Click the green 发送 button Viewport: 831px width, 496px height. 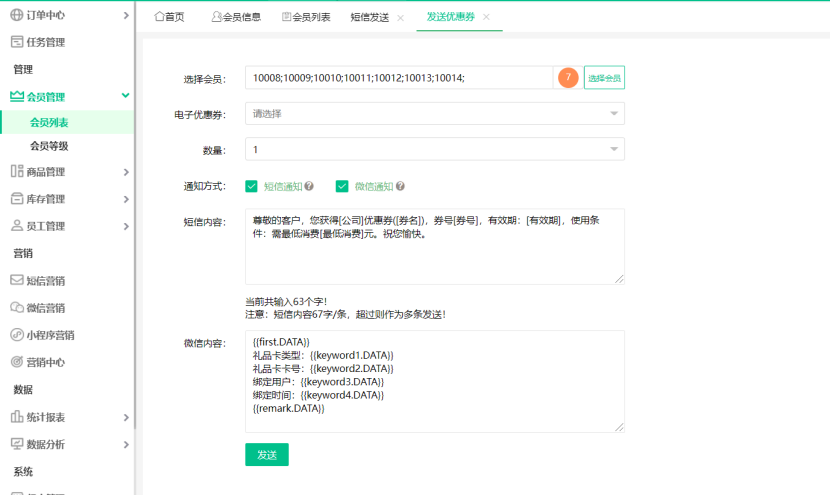[x=267, y=455]
